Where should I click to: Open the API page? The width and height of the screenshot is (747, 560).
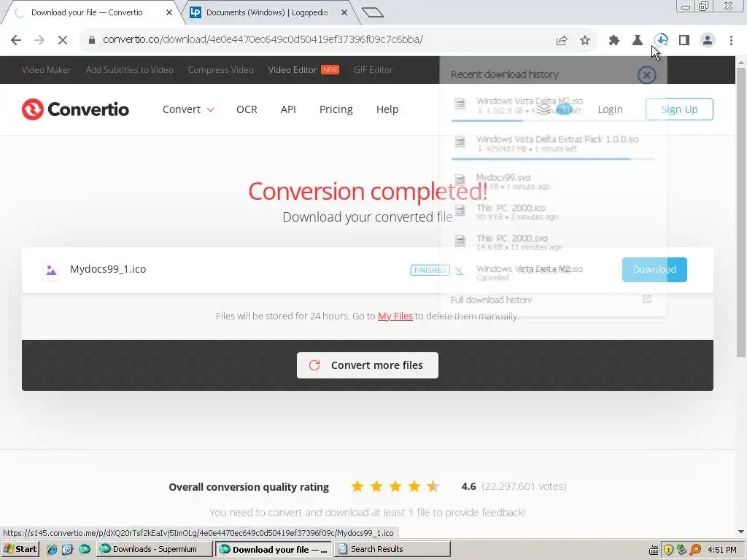click(288, 109)
